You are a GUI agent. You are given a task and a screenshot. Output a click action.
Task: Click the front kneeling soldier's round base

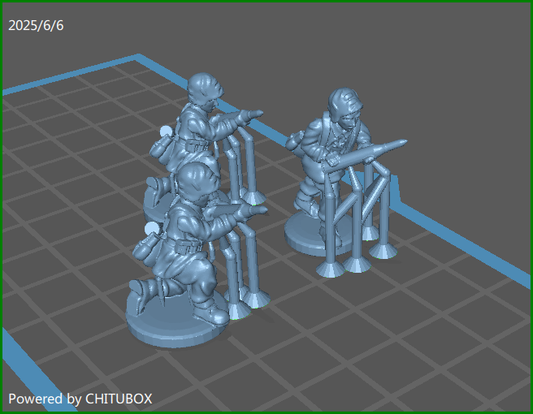coord(172,322)
